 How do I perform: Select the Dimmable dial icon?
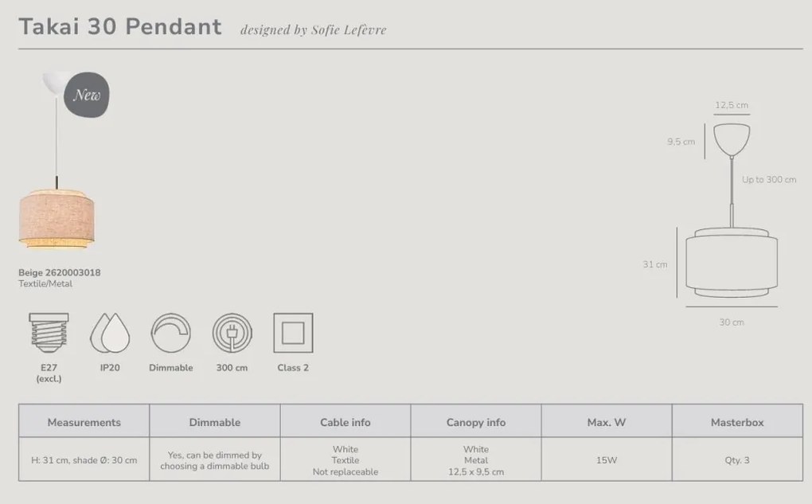point(170,333)
